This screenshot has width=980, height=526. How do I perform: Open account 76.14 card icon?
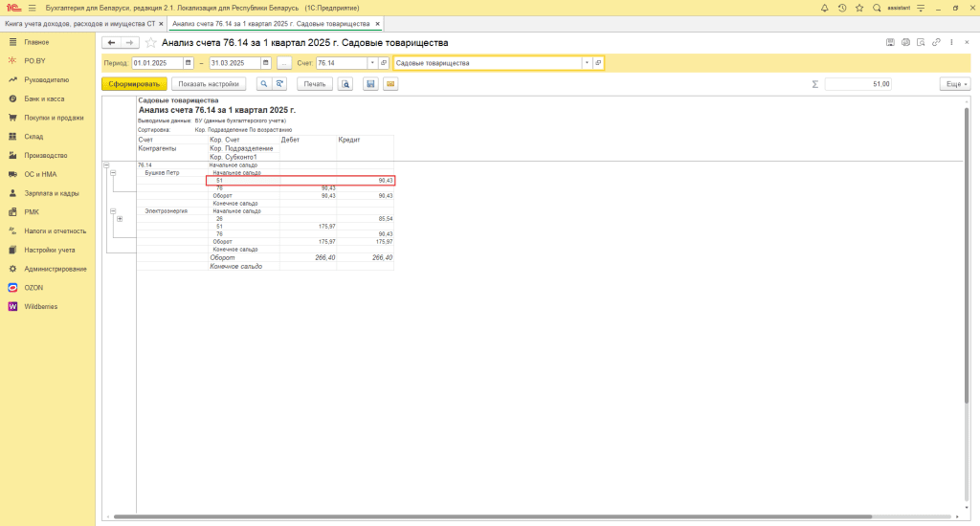(x=384, y=63)
